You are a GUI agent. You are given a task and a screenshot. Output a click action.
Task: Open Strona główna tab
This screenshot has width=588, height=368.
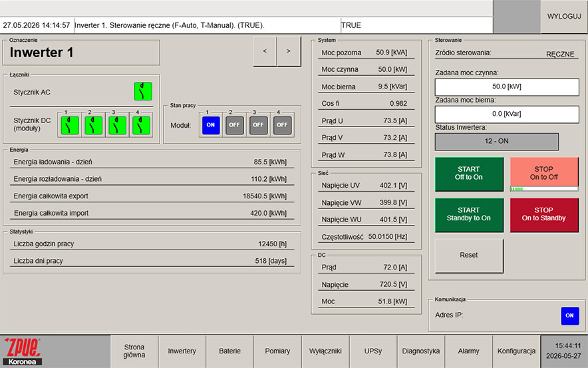134,351
